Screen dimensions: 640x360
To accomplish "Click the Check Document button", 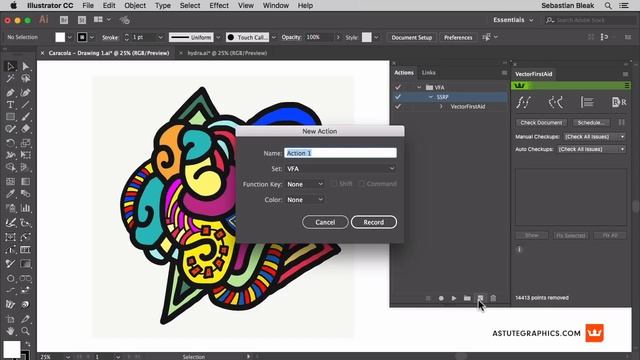I will [541, 123].
